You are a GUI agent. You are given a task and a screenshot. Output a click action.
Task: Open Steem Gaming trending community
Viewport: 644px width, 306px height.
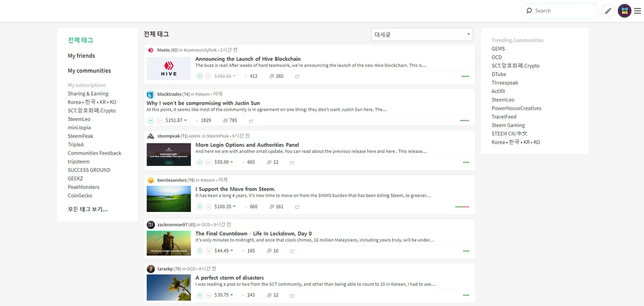(508, 125)
